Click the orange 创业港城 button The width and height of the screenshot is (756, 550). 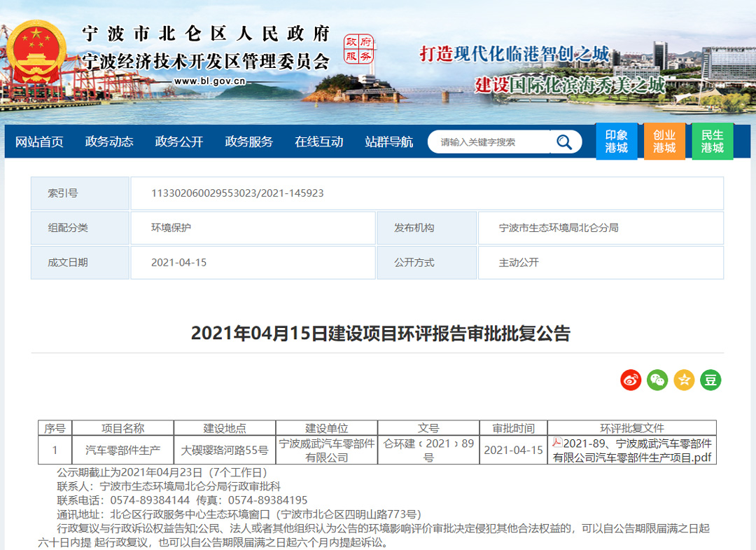coord(664,142)
